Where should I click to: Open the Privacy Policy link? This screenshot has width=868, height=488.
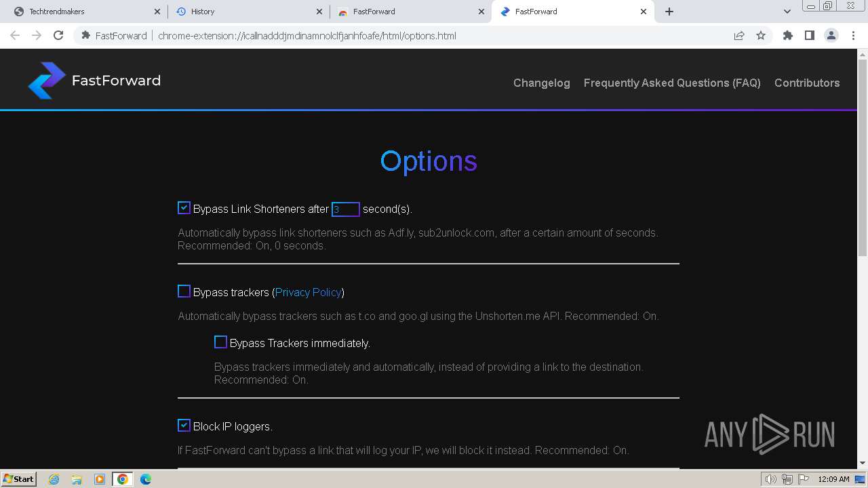(x=308, y=292)
